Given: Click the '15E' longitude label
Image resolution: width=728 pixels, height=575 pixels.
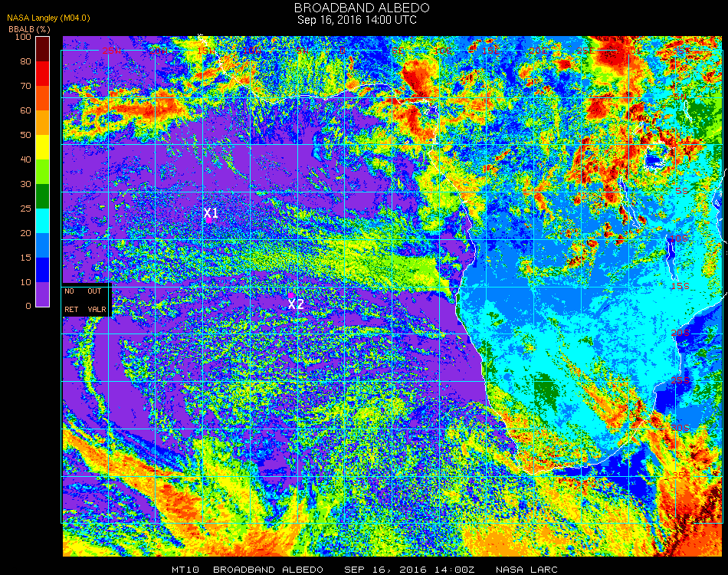Looking at the screenshot, I should 490,51.
